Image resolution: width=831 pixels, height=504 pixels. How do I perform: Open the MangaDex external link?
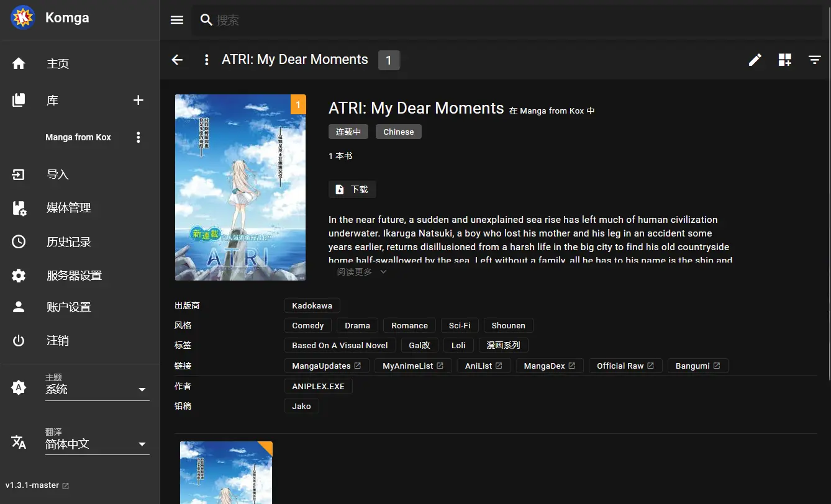coord(550,366)
